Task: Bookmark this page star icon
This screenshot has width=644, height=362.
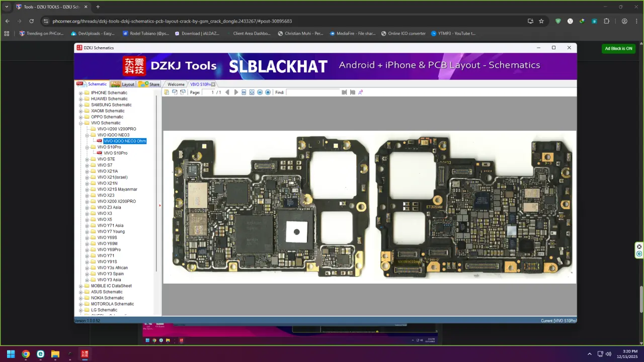Action: tap(541, 21)
